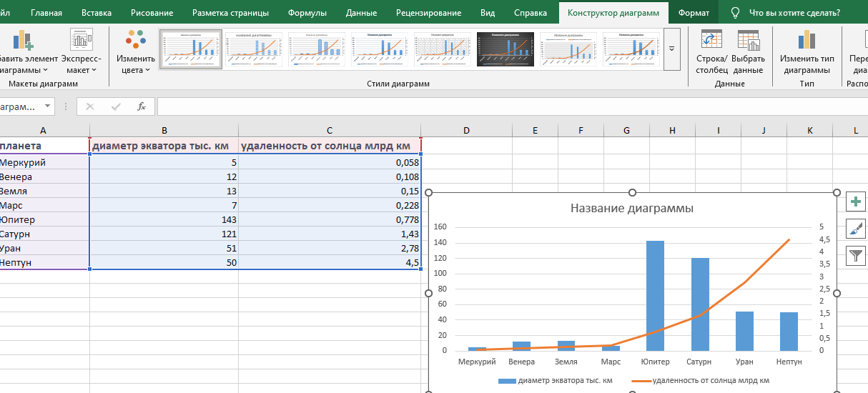Click Switch Row/Column icon
The image size is (868, 393).
pyautogui.click(x=711, y=40)
